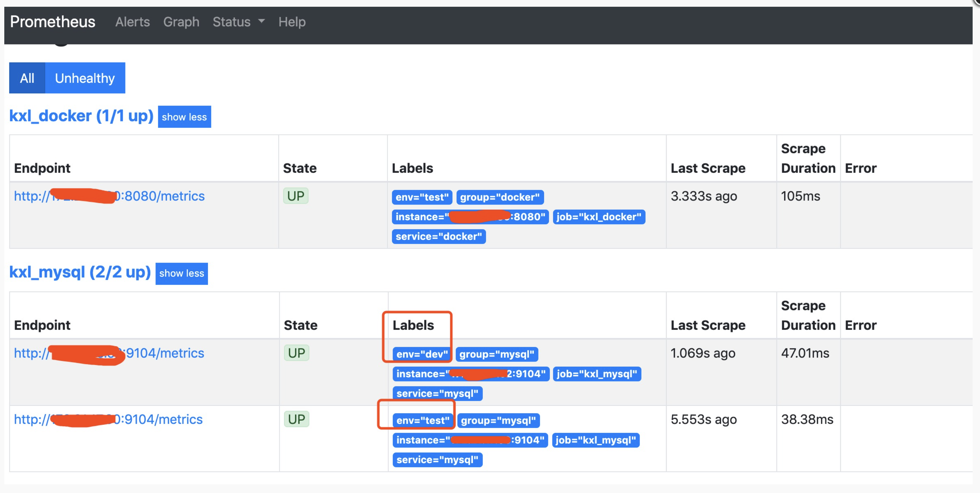Click the UP state badge for docker
This screenshot has width=980, height=493.
[295, 196]
